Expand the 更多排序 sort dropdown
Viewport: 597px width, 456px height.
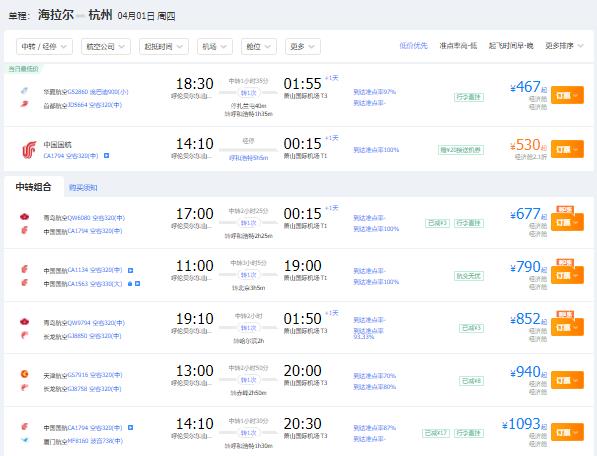click(564, 46)
